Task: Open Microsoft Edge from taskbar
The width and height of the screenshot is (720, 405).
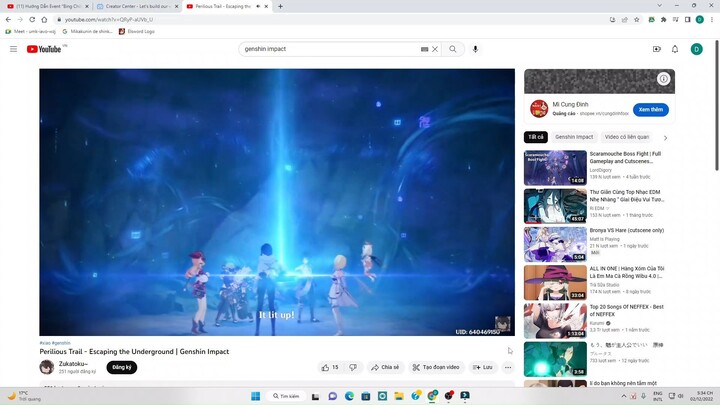Action: tap(349, 396)
